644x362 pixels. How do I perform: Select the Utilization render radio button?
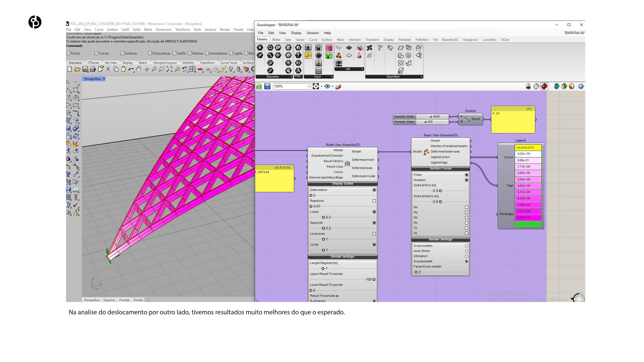click(467, 256)
